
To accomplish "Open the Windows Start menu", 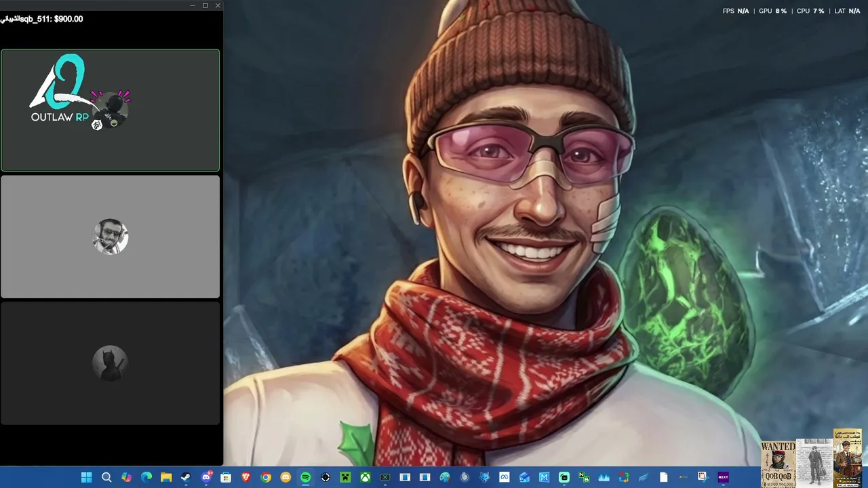I will coord(87,477).
